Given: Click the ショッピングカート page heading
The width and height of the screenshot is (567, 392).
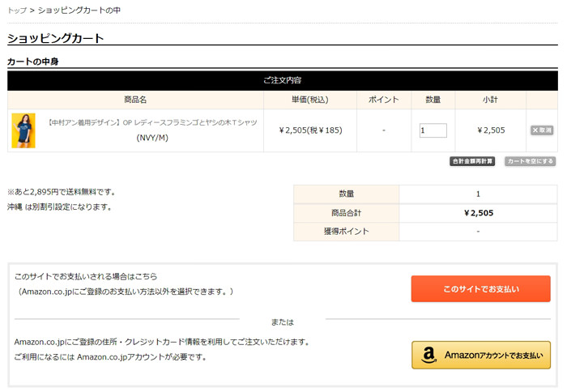Looking at the screenshot, I should [56, 38].
